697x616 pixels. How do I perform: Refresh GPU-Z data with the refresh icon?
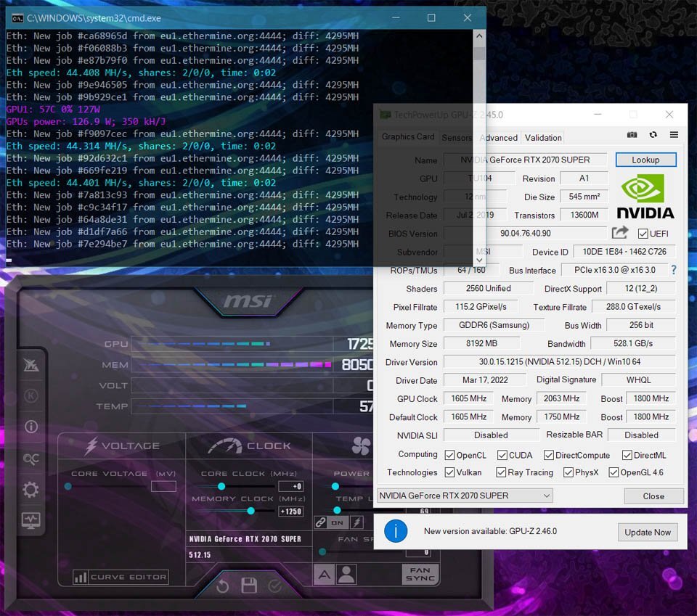pos(653,134)
